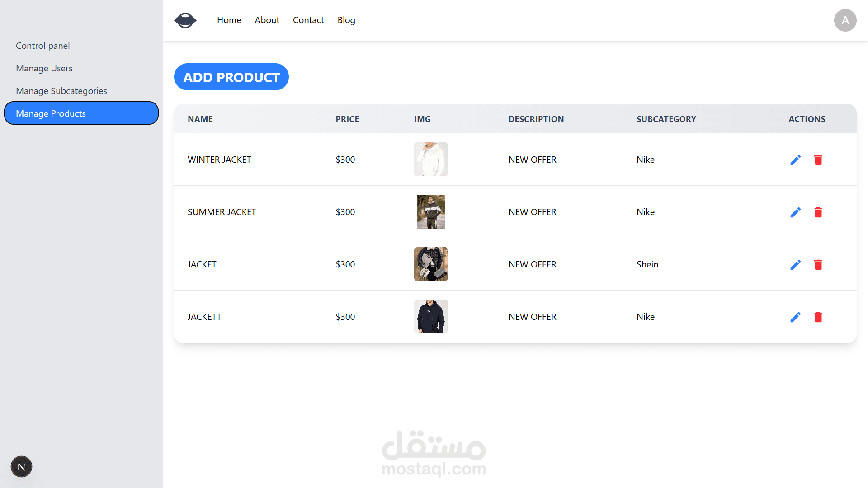Open the user avatar menu
Image resolution: width=868 pixels, height=488 pixels.
click(845, 20)
